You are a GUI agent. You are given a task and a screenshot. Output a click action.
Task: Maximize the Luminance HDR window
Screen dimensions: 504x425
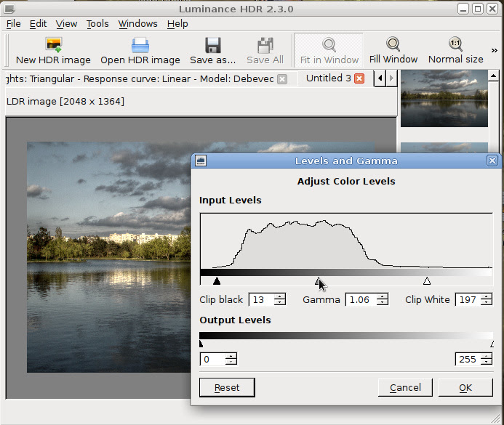coord(478,9)
